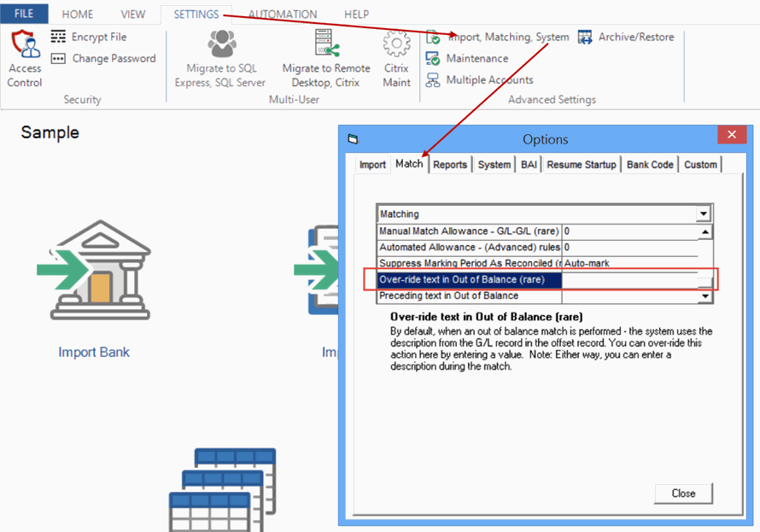Click the Access Control shield icon
The height and width of the screenshot is (532, 760).
click(x=25, y=43)
